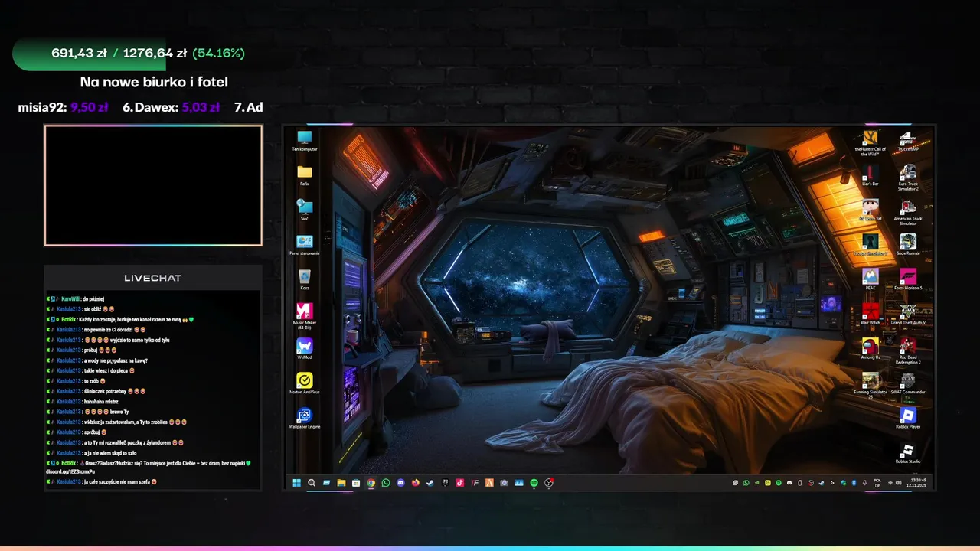980x551 pixels.
Task: Launch Wallpaper Engine desktop shortcut
Action: point(304,418)
